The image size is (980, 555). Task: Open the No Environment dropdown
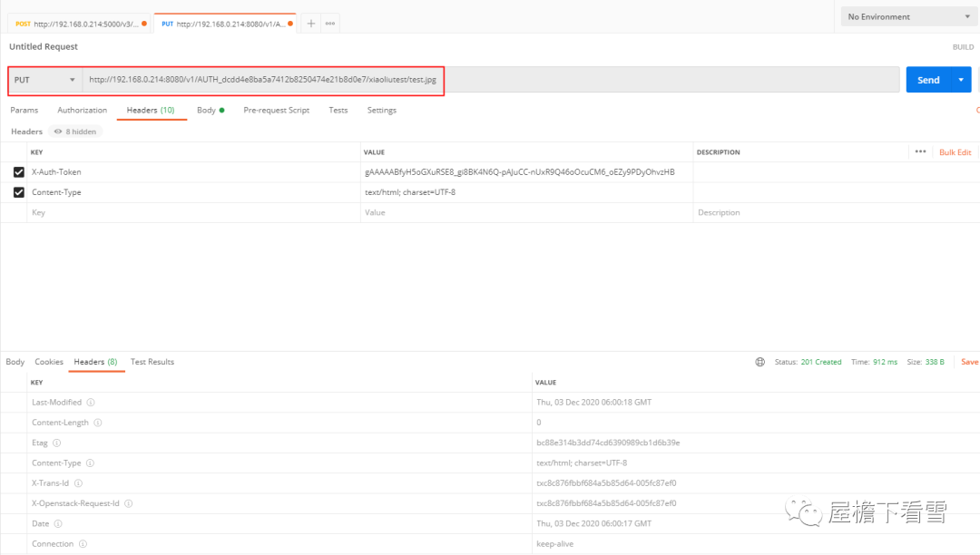(908, 17)
